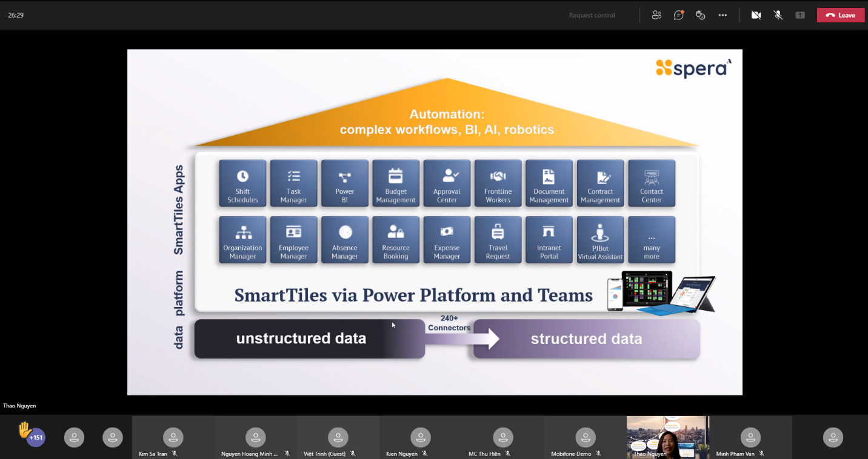Click the devices image on the slide

(661, 293)
